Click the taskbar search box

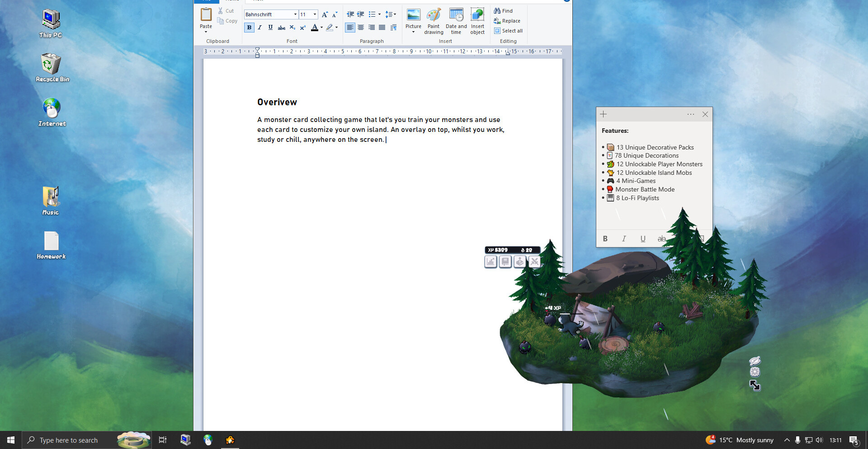(x=69, y=440)
